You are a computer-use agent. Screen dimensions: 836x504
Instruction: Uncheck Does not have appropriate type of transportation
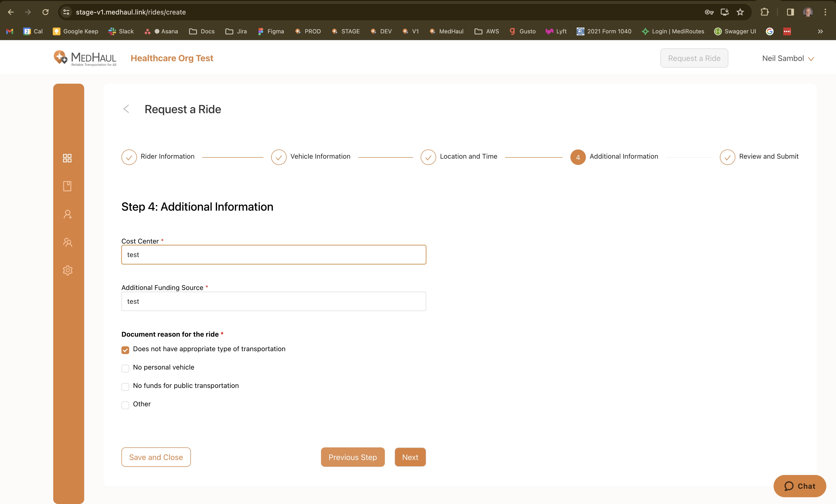tap(125, 350)
